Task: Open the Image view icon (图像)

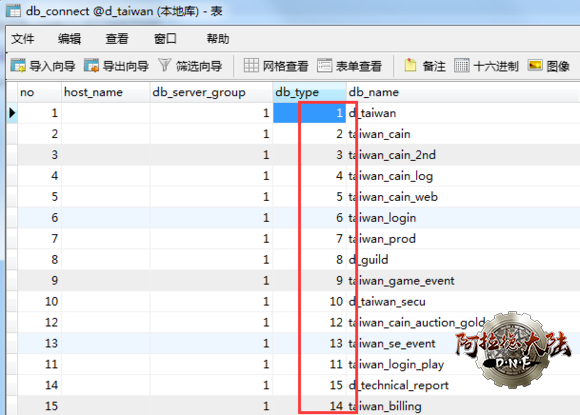Action: point(535,65)
